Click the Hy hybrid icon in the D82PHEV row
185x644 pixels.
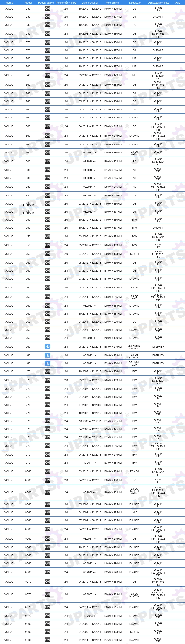tap(48, 347)
